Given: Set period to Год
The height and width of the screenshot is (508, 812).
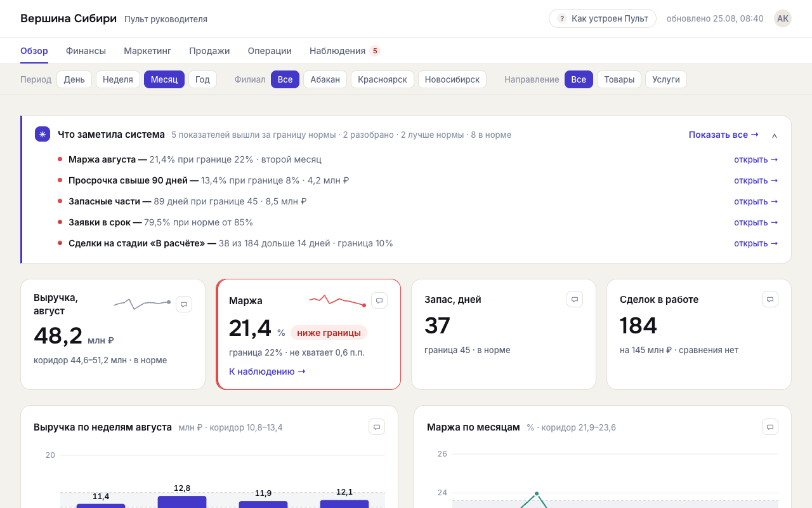Looking at the screenshot, I should [x=202, y=79].
